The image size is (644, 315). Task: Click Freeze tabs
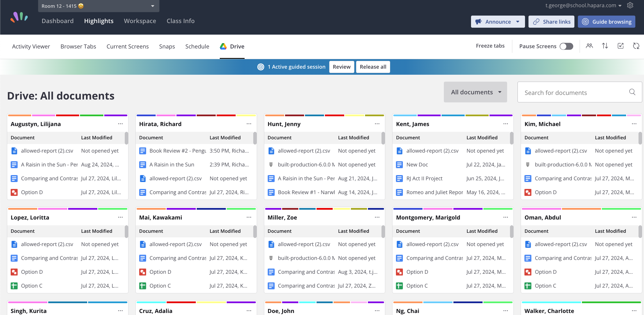click(490, 46)
